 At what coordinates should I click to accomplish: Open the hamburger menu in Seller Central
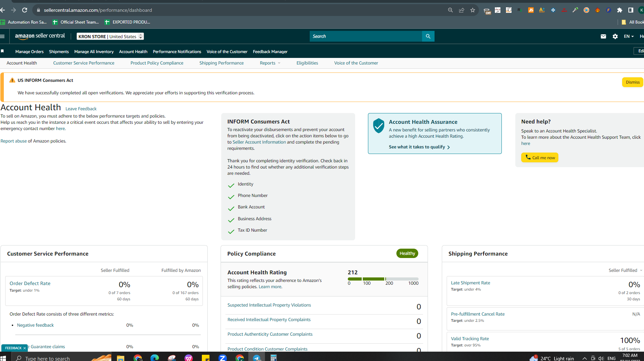pyautogui.click(x=2, y=36)
